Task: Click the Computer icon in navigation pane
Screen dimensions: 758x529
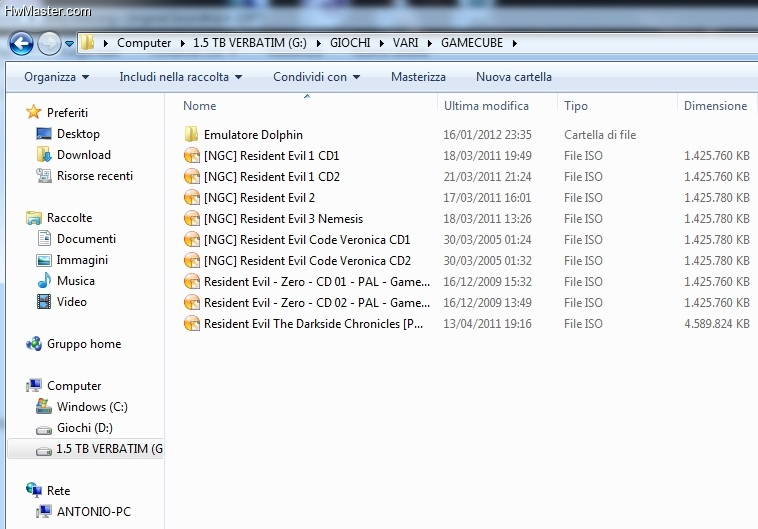Action: click(x=34, y=385)
